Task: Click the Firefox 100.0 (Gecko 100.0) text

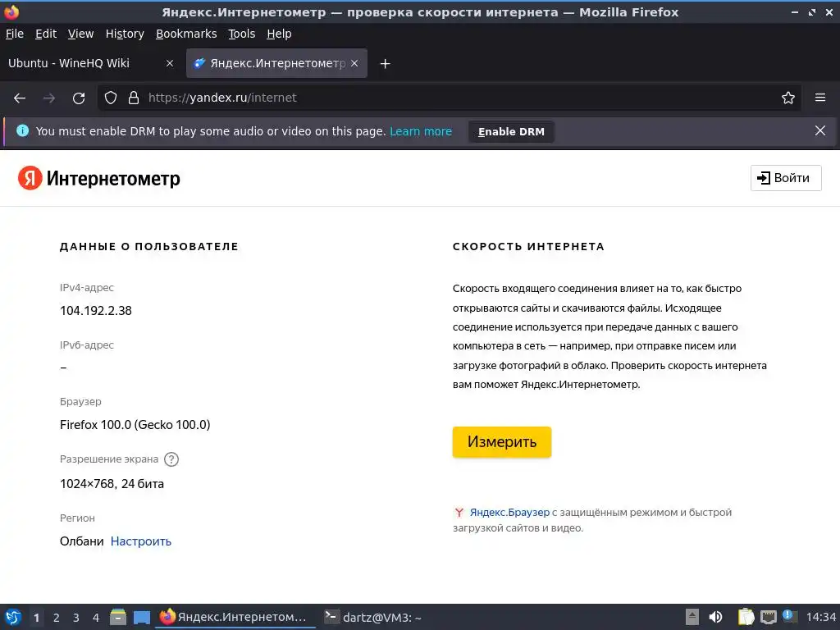Action: (135, 425)
